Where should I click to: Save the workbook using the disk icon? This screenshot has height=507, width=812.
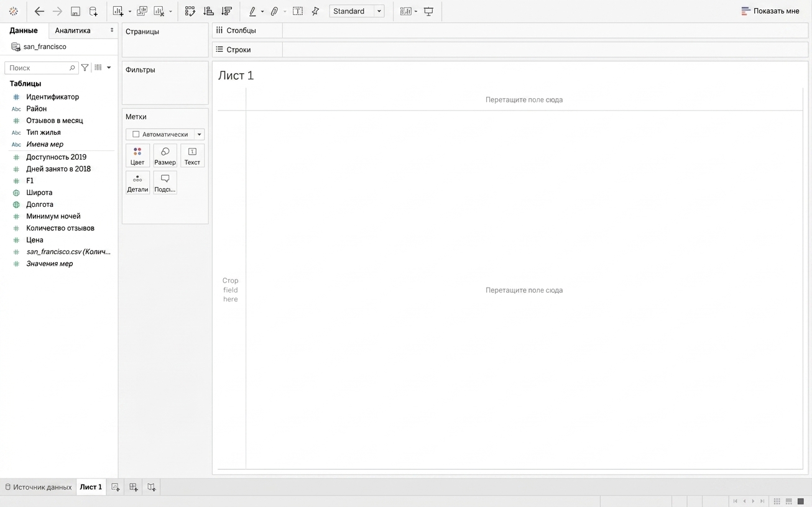pyautogui.click(x=75, y=11)
